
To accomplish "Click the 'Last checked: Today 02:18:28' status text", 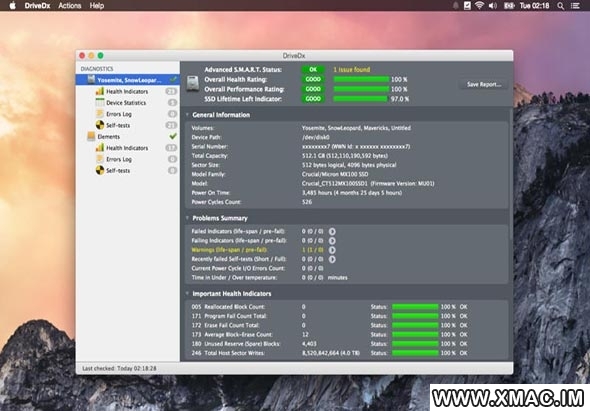I will click(119, 368).
